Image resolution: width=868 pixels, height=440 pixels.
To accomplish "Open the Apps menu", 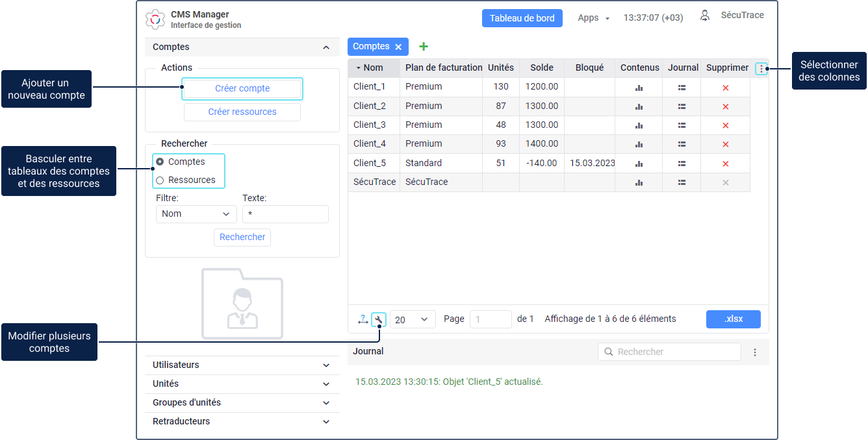I will pos(593,18).
